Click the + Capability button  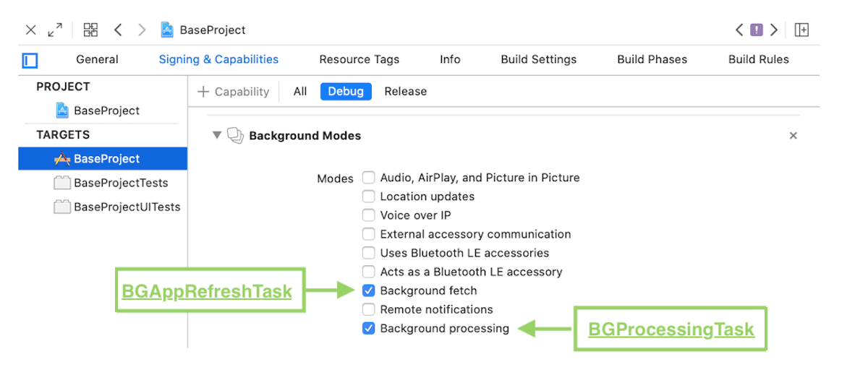(x=233, y=92)
